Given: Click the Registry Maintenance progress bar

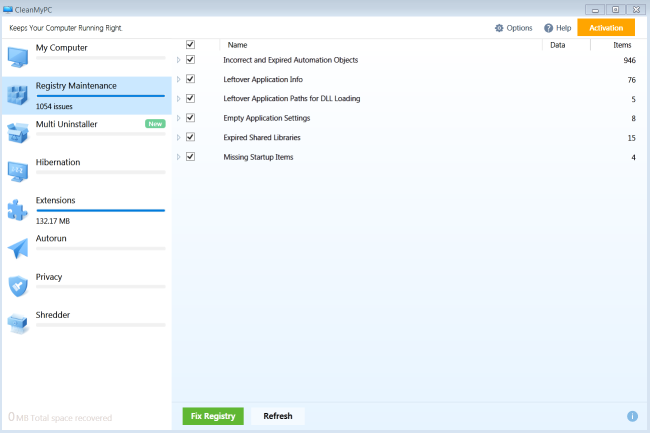Looking at the screenshot, I should click(x=100, y=96).
